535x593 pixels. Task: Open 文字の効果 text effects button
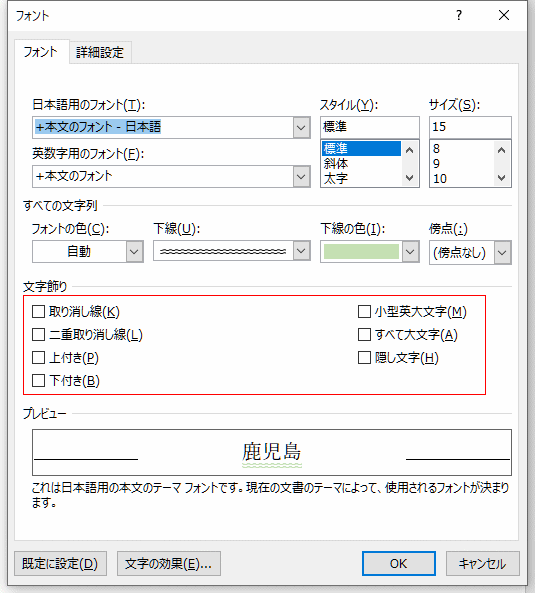pyautogui.click(x=169, y=564)
